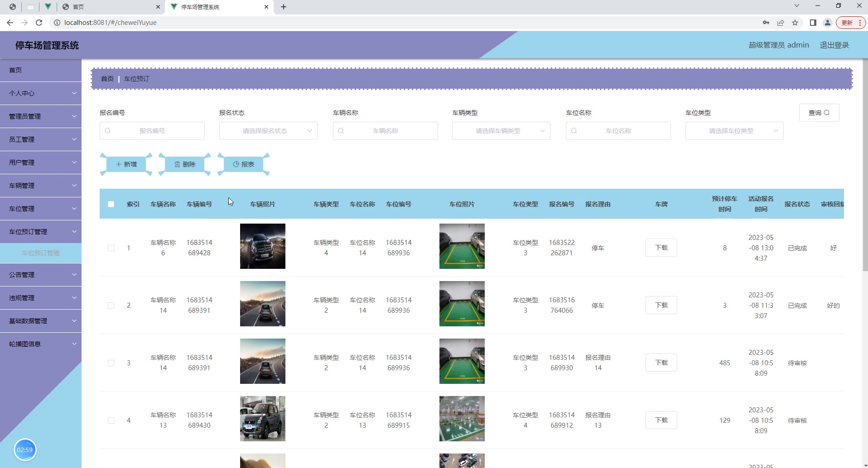This screenshot has width=868, height=468.
Task: Click 新增 button
Action: 126,164
